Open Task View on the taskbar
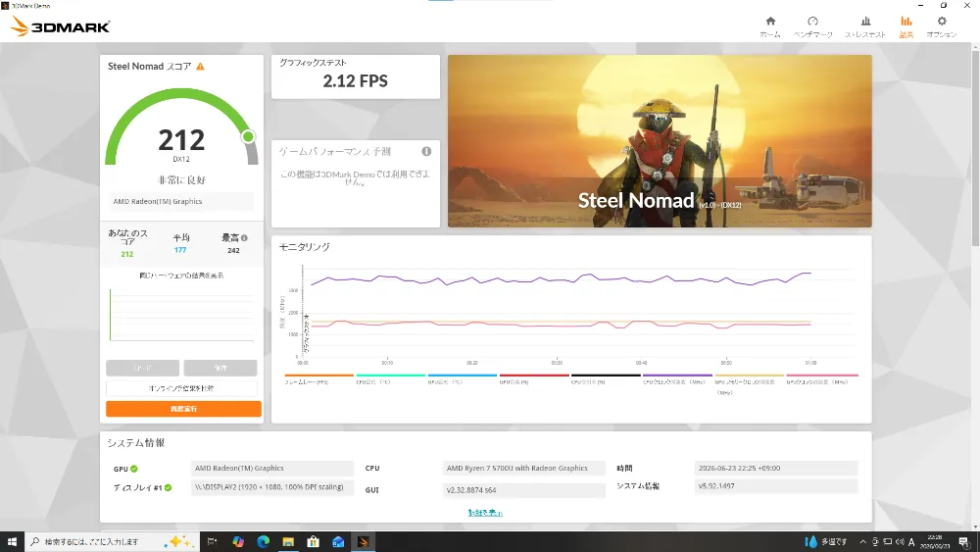Image resolution: width=980 pixels, height=552 pixels. (212, 541)
